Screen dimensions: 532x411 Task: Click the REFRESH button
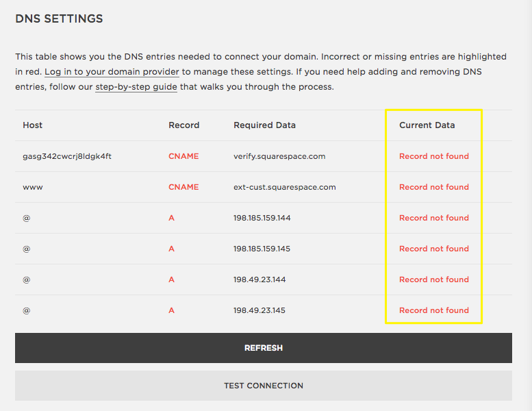point(263,348)
